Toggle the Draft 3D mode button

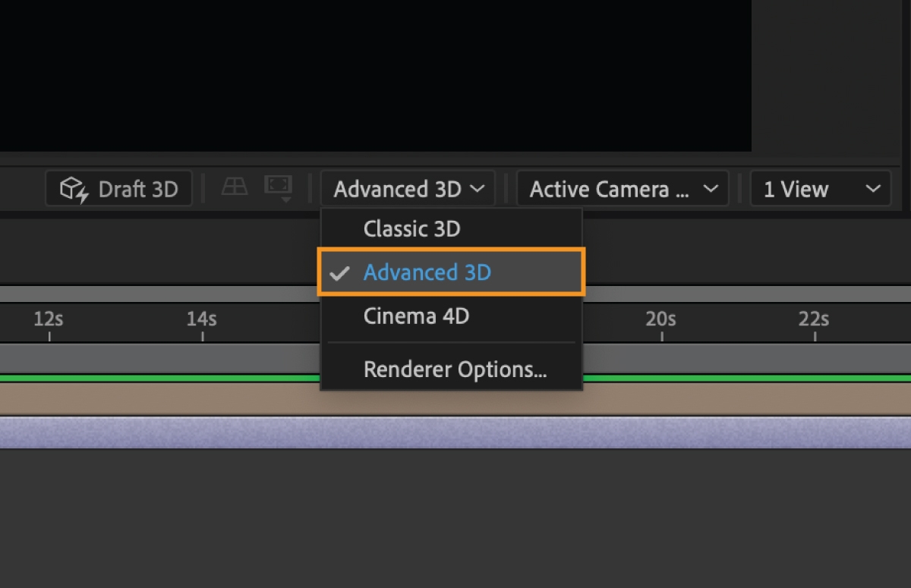click(x=118, y=188)
